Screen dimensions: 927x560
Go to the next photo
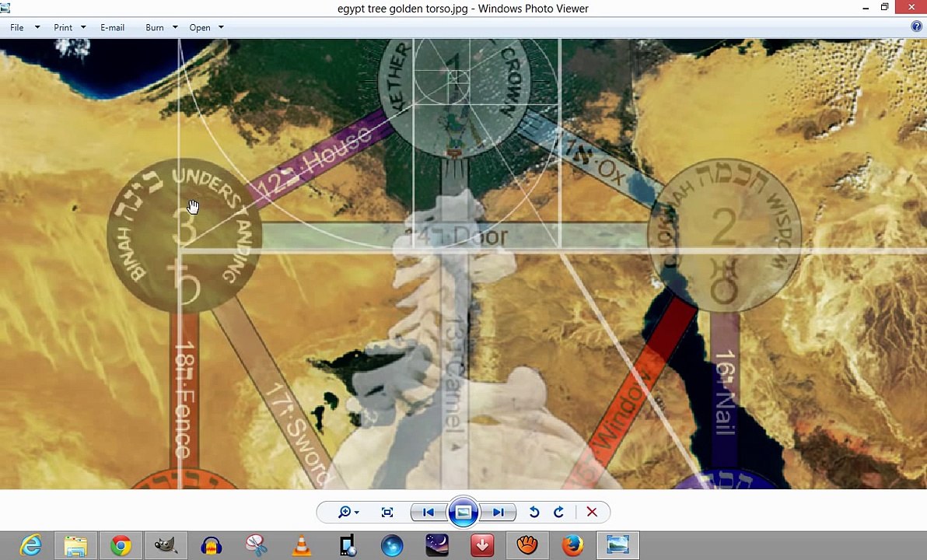point(498,512)
